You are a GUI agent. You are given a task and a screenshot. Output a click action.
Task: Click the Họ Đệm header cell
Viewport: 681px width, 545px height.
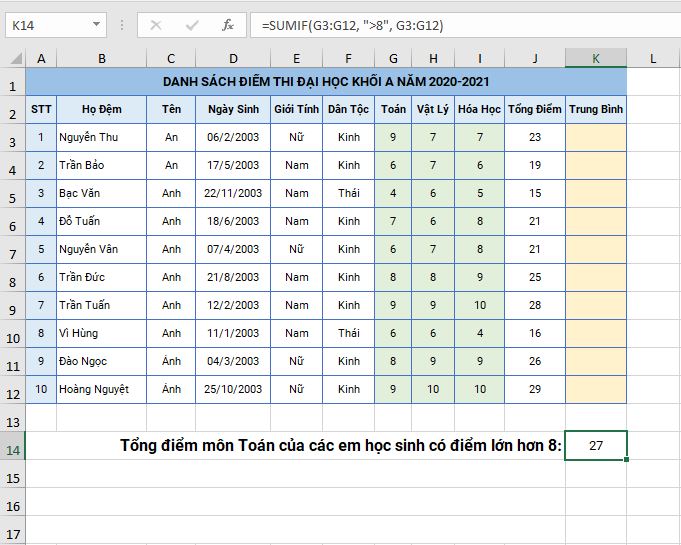point(102,109)
